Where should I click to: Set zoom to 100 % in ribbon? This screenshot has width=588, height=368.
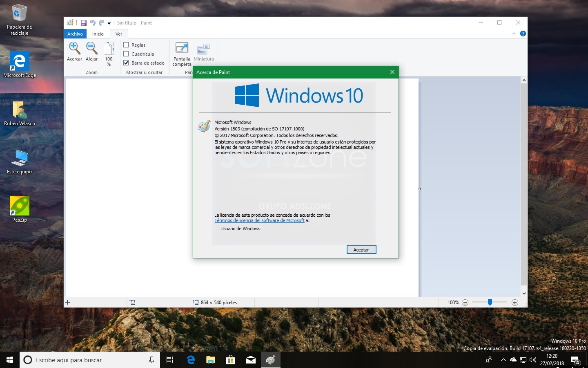point(109,54)
